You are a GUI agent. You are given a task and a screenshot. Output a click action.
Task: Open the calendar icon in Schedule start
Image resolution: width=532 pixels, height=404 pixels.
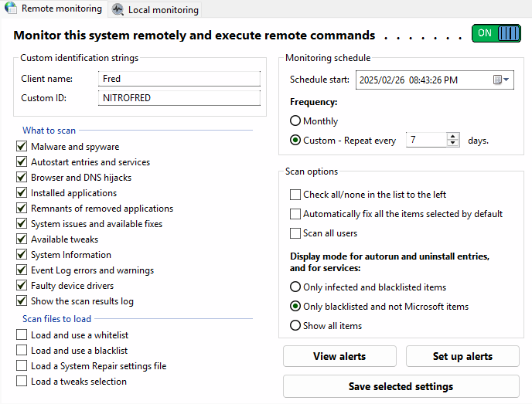click(x=497, y=80)
